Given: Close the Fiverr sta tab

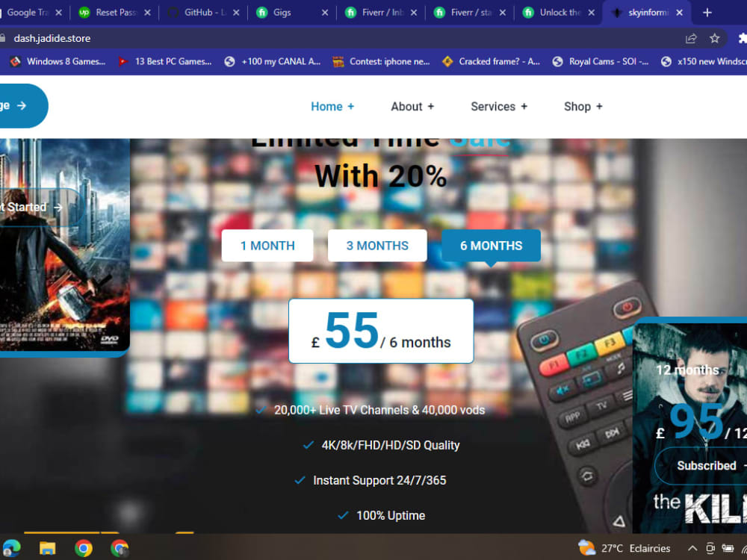Looking at the screenshot, I should (503, 13).
